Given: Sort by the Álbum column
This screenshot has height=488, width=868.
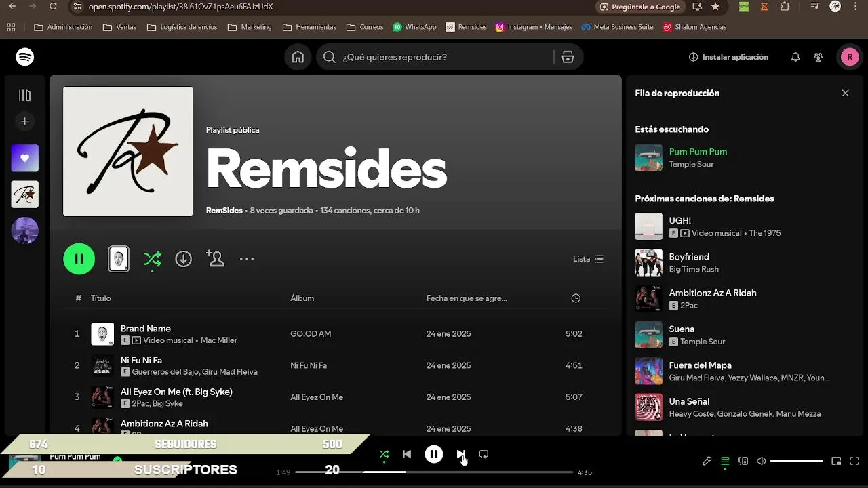Looking at the screenshot, I should coord(302,298).
